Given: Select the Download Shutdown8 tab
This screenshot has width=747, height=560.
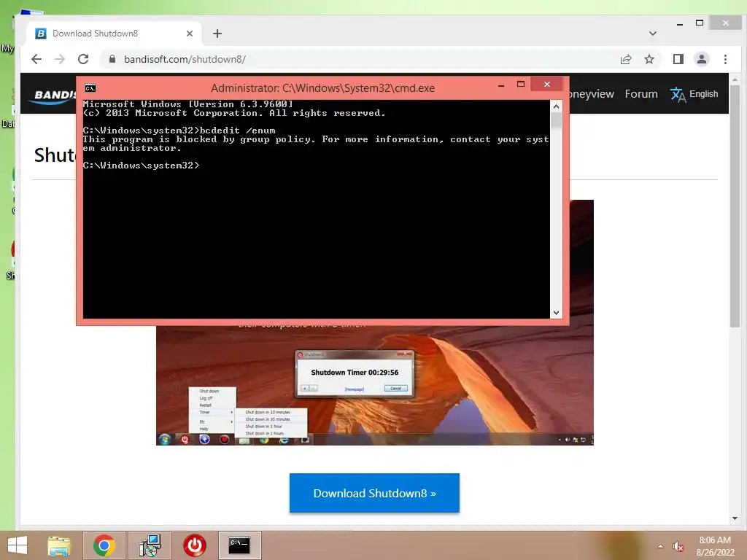Looking at the screenshot, I should tap(115, 34).
